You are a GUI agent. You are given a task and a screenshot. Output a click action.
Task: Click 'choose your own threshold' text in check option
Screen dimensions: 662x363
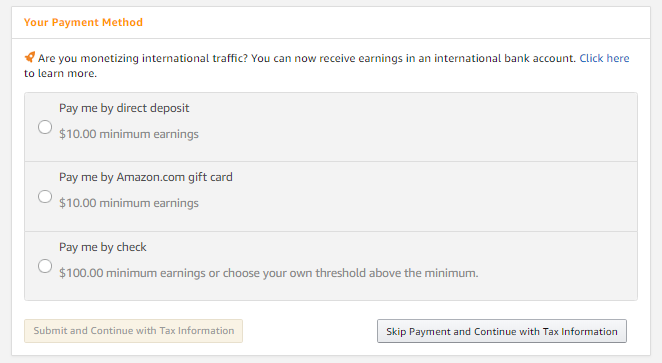point(294,273)
